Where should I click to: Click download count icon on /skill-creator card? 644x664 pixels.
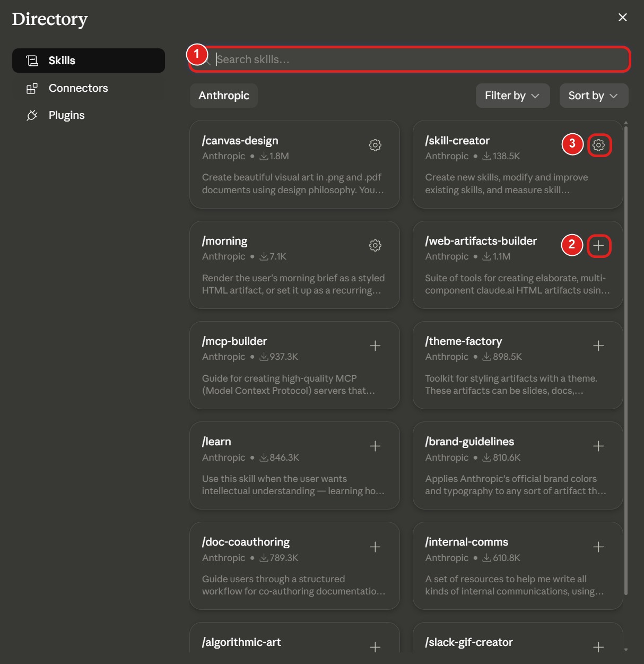pyautogui.click(x=486, y=156)
